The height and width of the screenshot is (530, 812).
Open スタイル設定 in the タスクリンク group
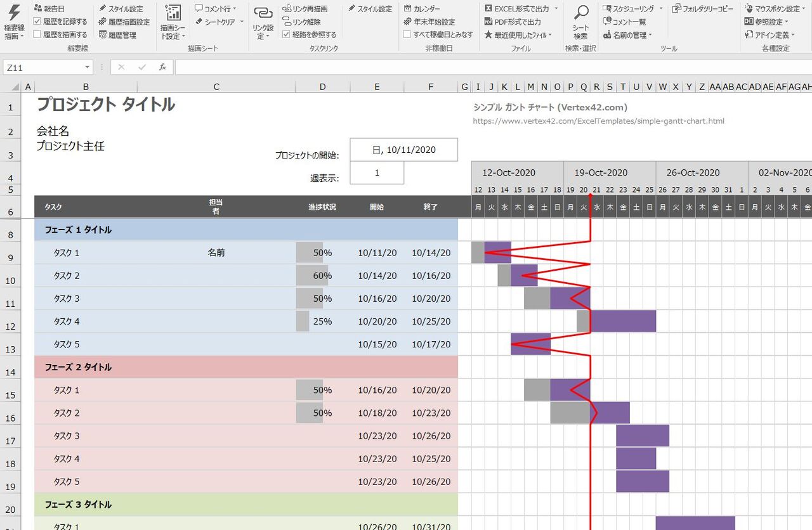click(x=370, y=9)
